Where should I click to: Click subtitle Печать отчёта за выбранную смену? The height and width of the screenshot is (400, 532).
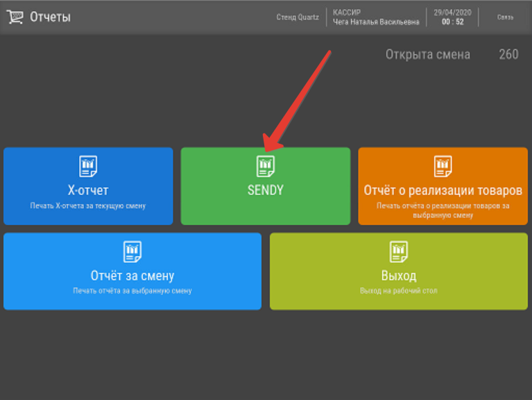coord(132,291)
